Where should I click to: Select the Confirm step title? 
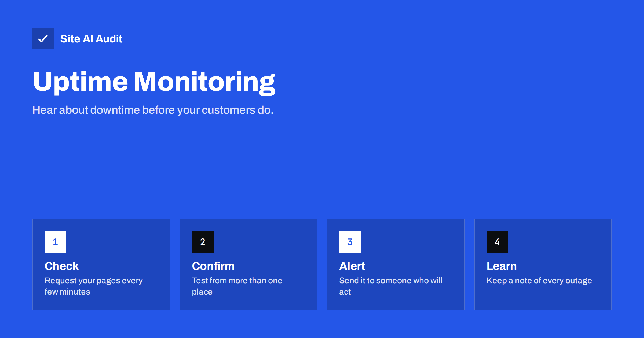213,266
